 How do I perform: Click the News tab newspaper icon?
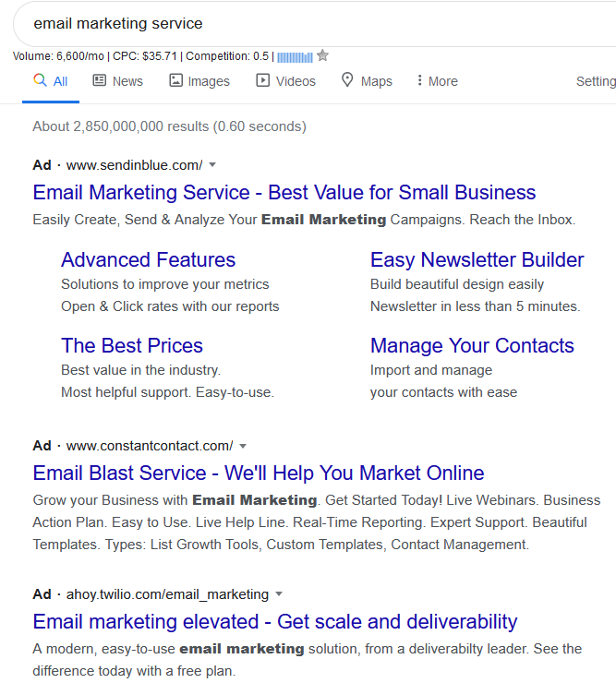click(x=100, y=80)
